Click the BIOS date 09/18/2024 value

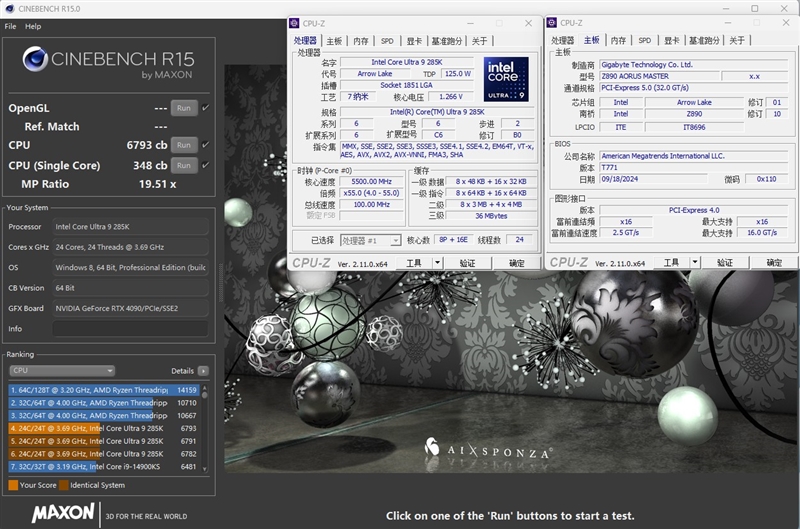click(x=653, y=179)
